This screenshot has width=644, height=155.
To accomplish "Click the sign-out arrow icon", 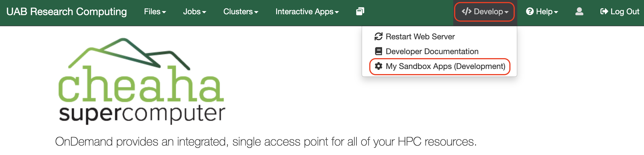I will tap(604, 11).
